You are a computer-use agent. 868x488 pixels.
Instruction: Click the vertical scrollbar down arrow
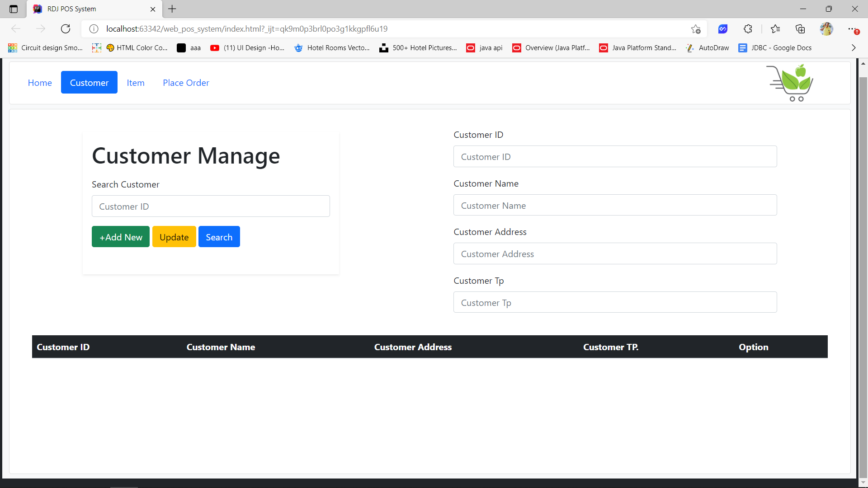pos(863,482)
